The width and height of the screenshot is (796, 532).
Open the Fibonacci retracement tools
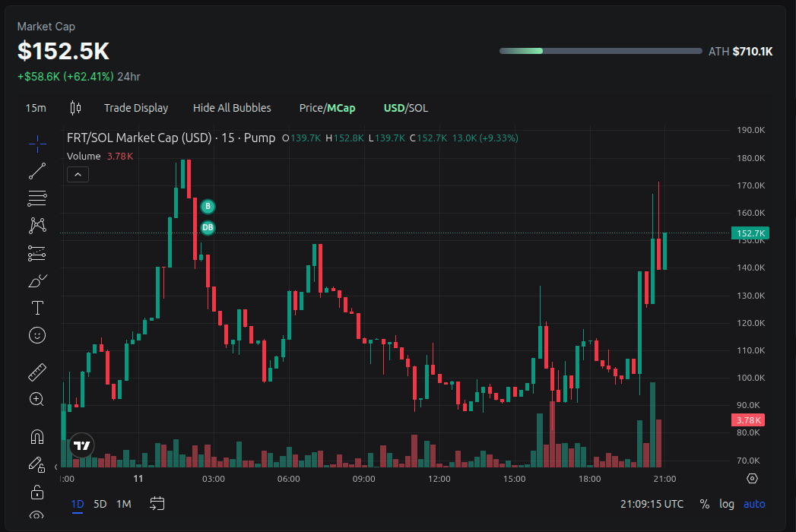click(x=36, y=198)
